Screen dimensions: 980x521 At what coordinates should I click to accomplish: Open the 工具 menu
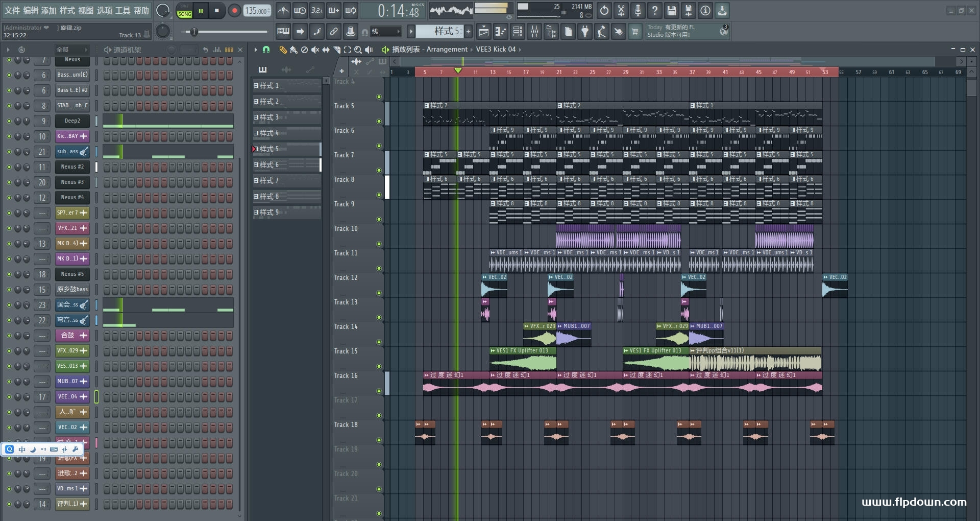click(x=123, y=10)
